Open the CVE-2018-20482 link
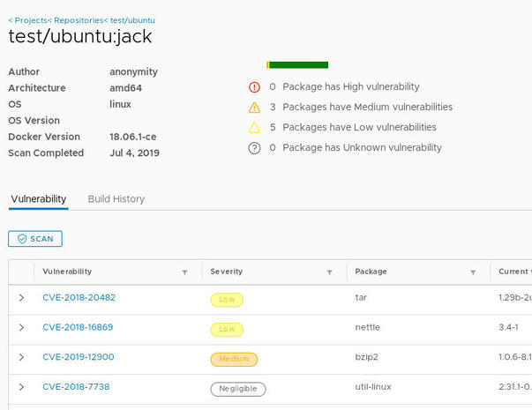 click(x=79, y=298)
